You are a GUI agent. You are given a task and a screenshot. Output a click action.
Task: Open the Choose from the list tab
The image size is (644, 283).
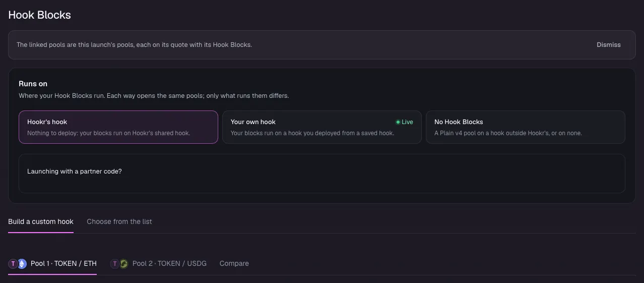(x=119, y=221)
